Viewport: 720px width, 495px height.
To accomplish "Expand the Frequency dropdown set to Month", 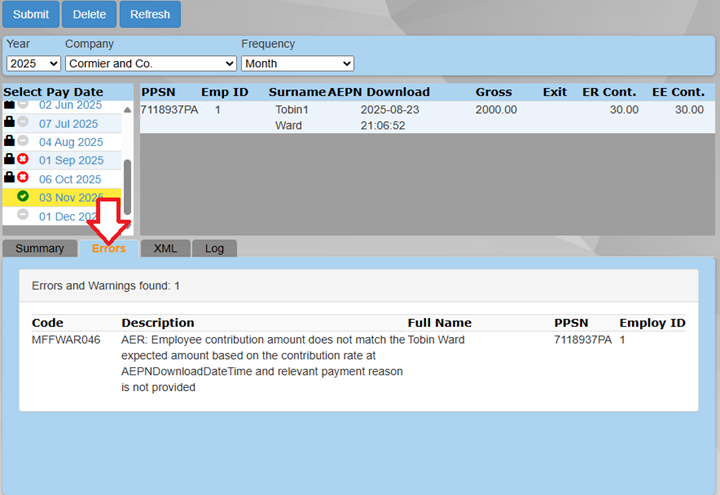I will click(297, 63).
